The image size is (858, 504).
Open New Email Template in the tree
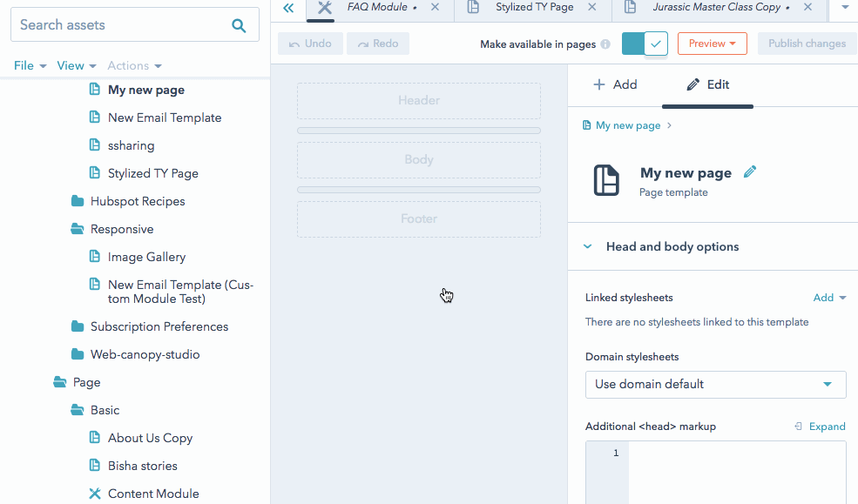pyautogui.click(x=165, y=118)
